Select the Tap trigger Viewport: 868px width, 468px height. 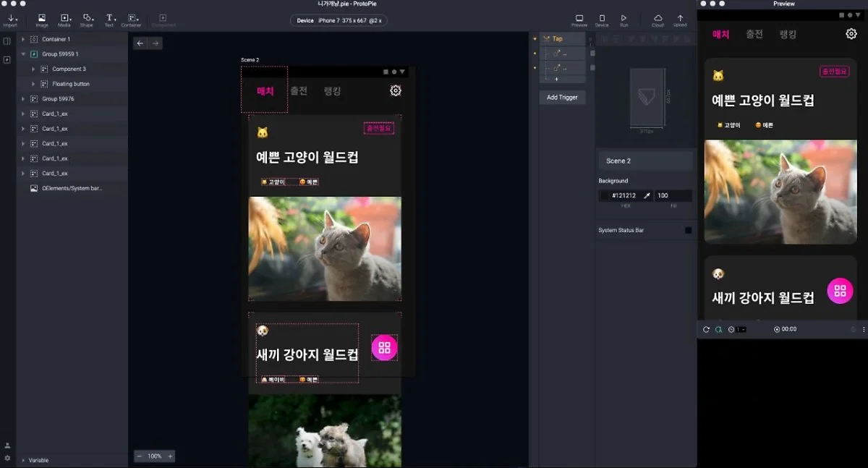[563, 38]
